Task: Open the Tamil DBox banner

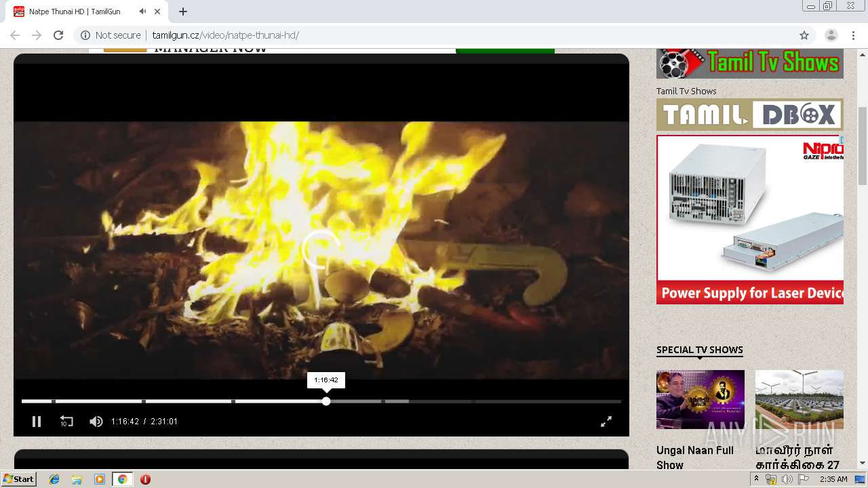Action: tap(750, 115)
